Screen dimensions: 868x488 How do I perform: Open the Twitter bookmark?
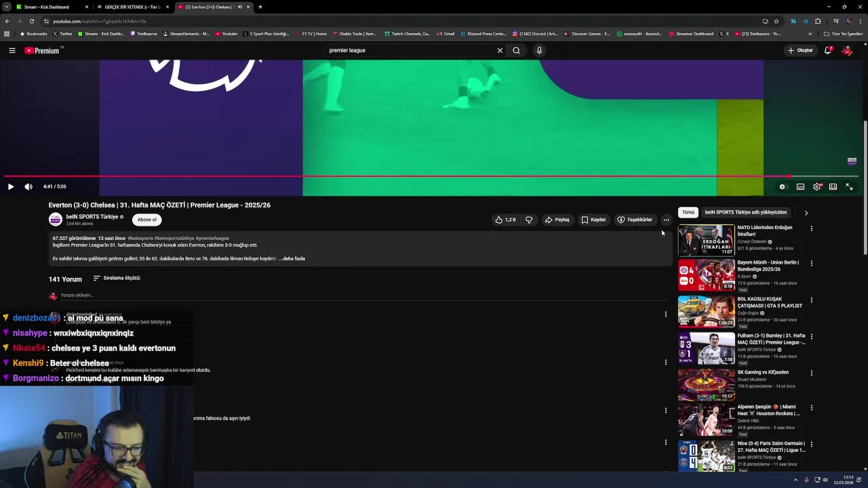(x=62, y=34)
